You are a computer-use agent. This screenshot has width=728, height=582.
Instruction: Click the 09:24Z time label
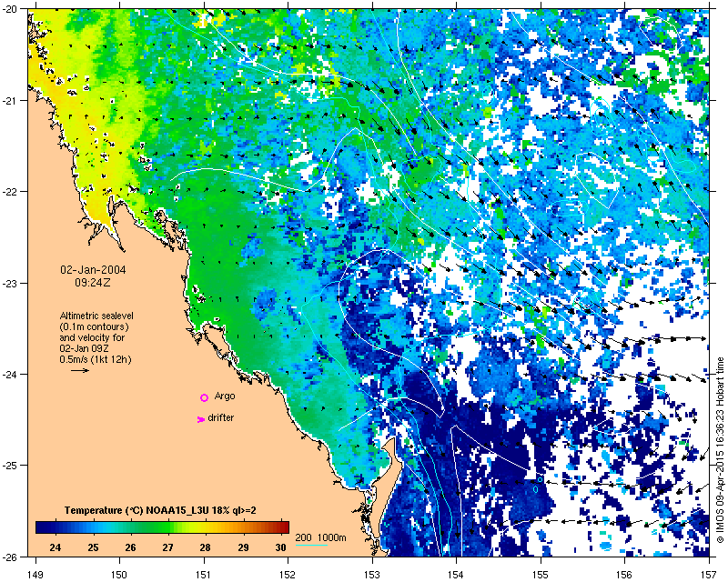click(x=93, y=282)
